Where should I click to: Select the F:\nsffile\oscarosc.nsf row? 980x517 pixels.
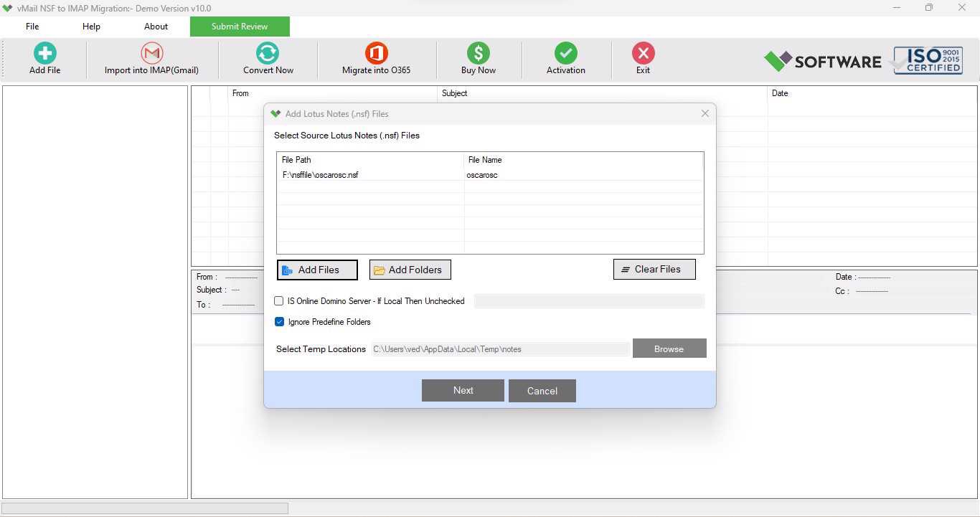coord(490,175)
